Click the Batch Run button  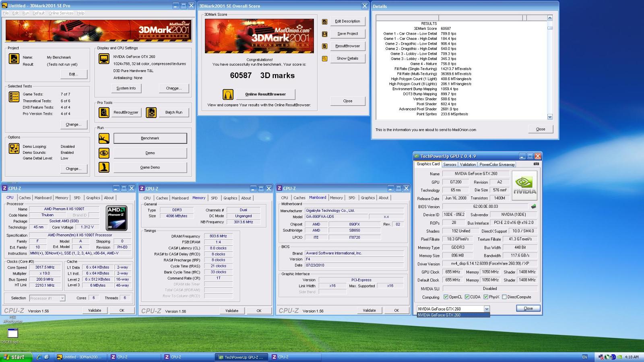173,112
